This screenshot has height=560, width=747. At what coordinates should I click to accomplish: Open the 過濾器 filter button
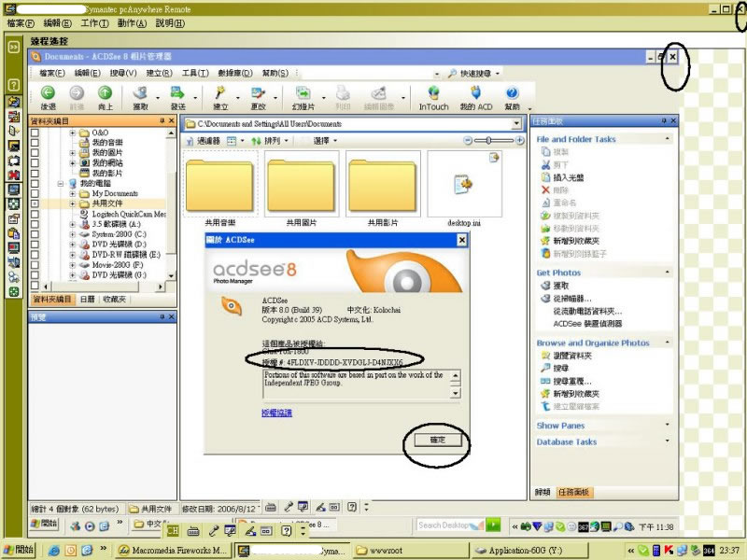pos(204,141)
